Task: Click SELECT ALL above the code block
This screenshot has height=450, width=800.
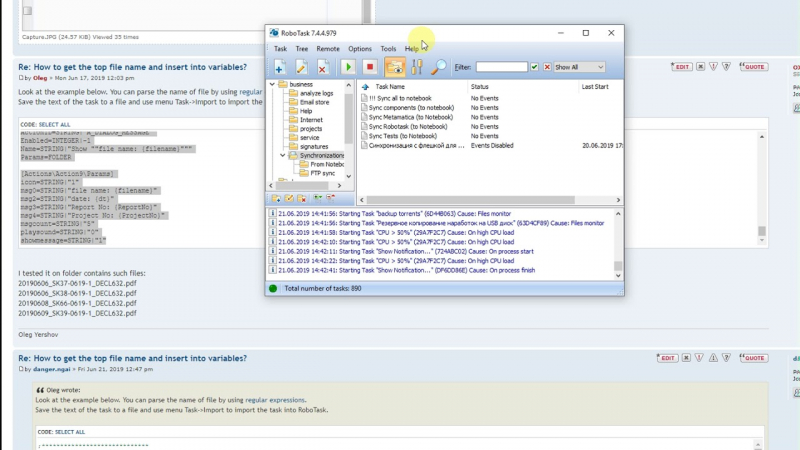Action: click(55, 125)
